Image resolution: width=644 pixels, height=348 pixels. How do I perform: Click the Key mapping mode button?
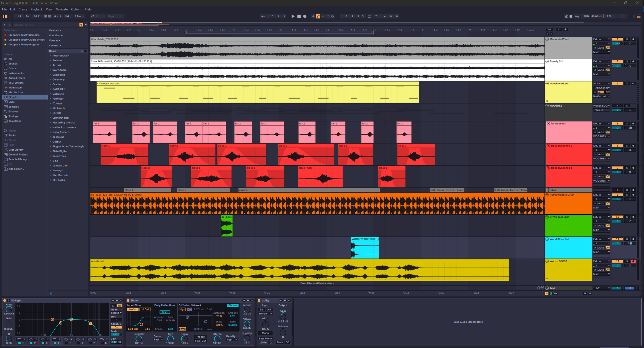click(x=577, y=16)
